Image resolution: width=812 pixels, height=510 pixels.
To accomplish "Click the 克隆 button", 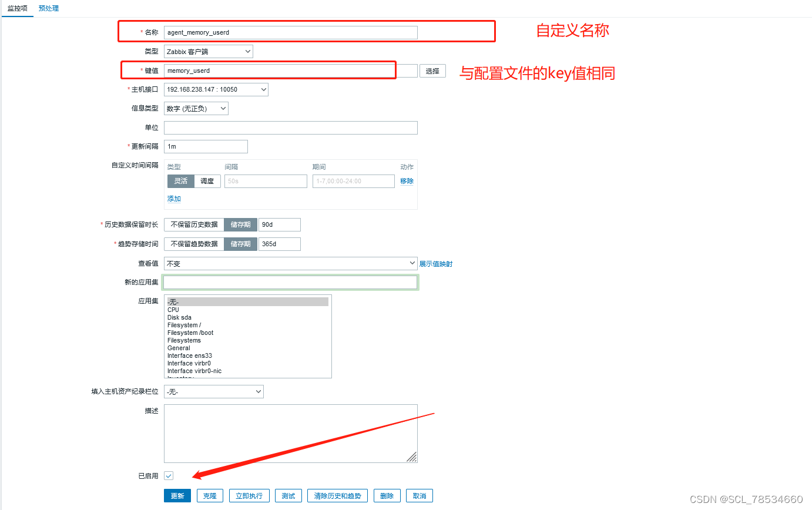I will 210,496.
